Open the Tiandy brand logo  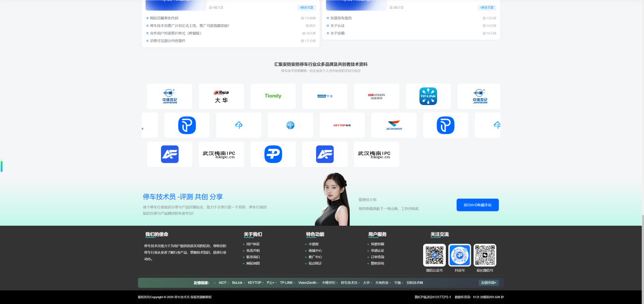(273, 96)
